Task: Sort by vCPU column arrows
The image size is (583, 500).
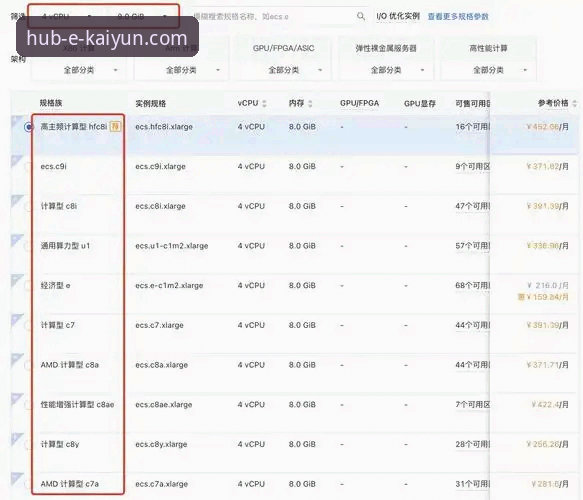Action: click(x=264, y=103)
